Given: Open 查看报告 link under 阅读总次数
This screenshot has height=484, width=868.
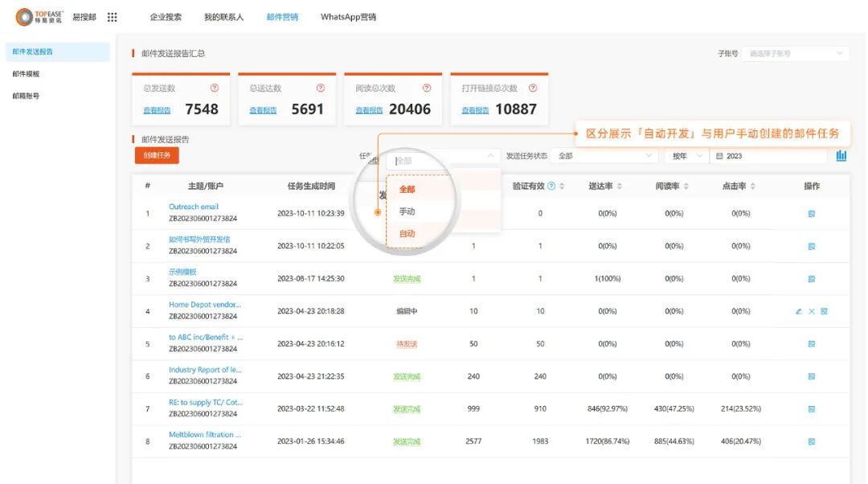Looking at the screenshot, I should click(369, 111).
